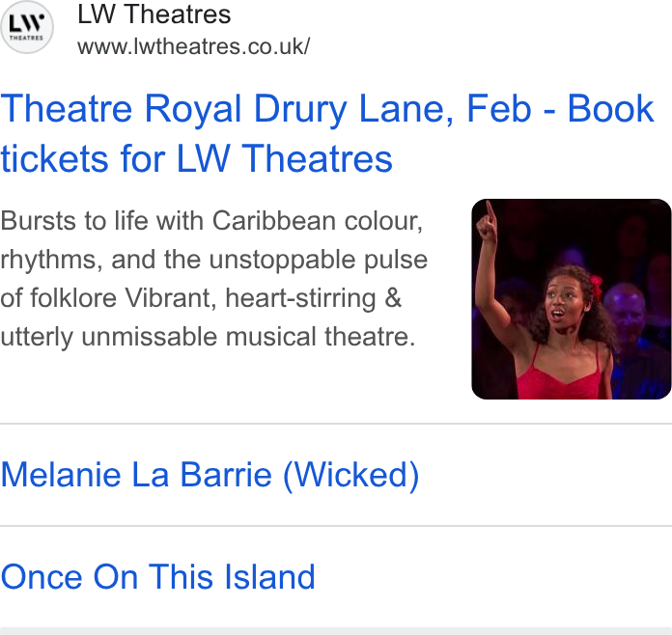Click the 'Bursts to life with Caribbean colour' snippet
This screenshot has width=672, height=635.
pyautogui.click(x=211, y=221)
